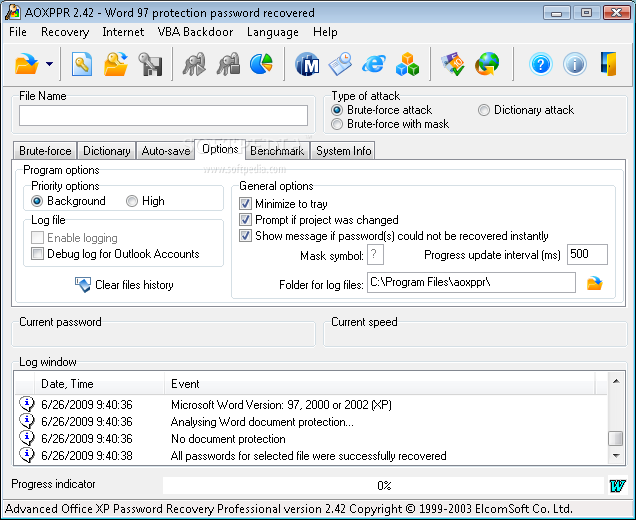
Task: Click info icon of Microsoft Word Version log entry
Action: (27, 404)
